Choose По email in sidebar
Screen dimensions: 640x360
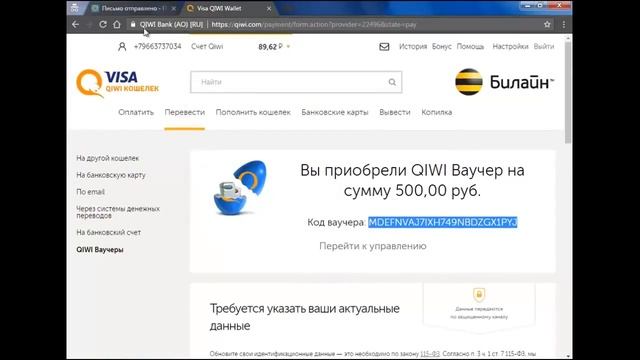pyautogui.click(x=90, y=192)
